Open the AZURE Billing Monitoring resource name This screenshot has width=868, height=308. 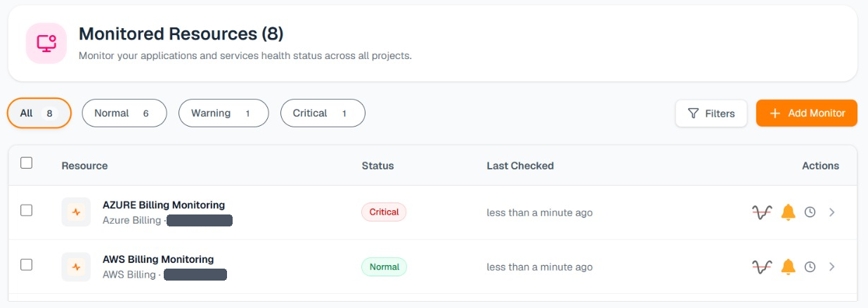click(x=164, y=205)
